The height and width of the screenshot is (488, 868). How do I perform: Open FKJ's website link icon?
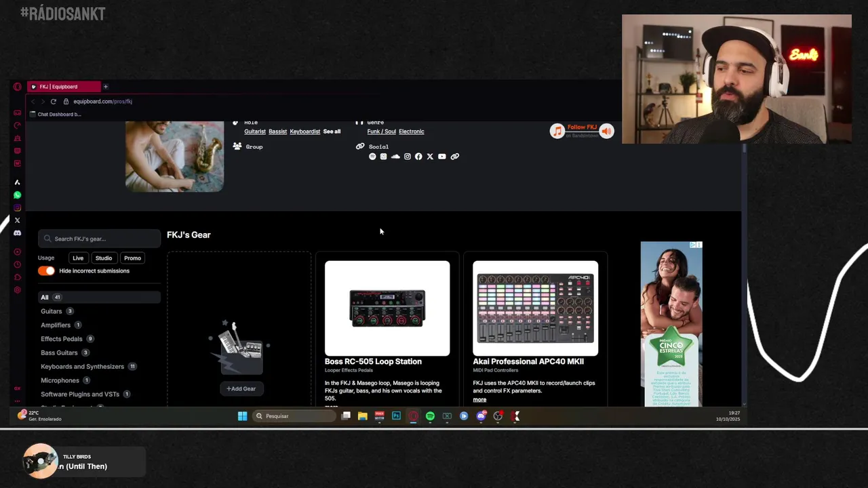coord(455,157)
